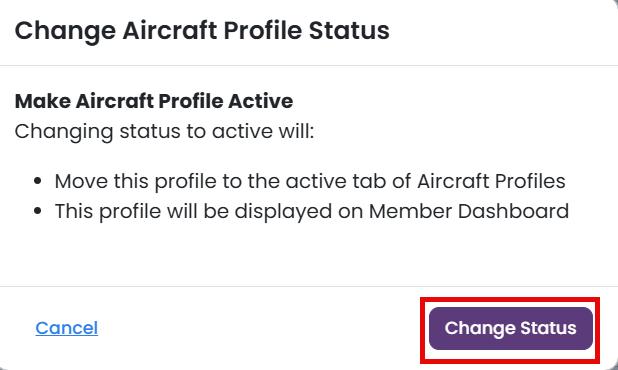Image resolution: width=618 pixels, height=370 pixels.
Task: Click the bullet about Member Dashboard display
Action: point(311,211)
